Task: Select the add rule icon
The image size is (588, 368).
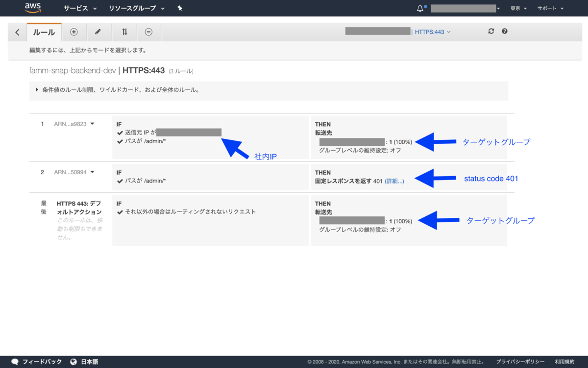Action: (x=73, y=32)
